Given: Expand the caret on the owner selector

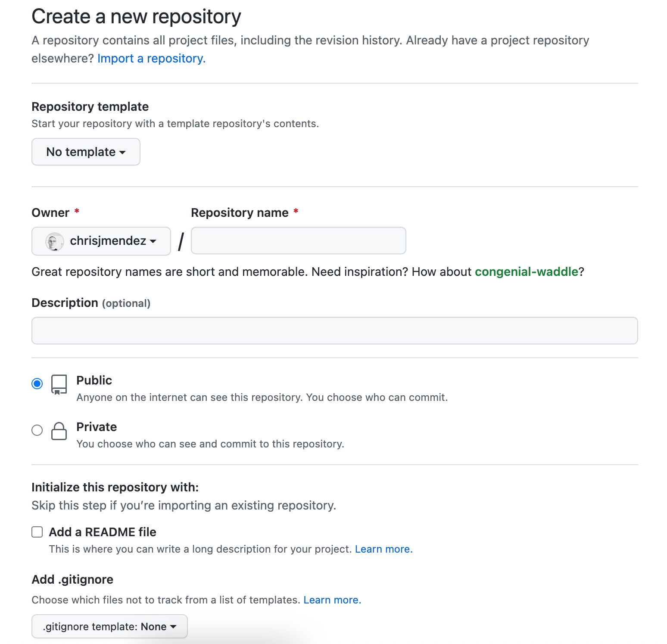Looking at the screenshot, I should point(153,242).
